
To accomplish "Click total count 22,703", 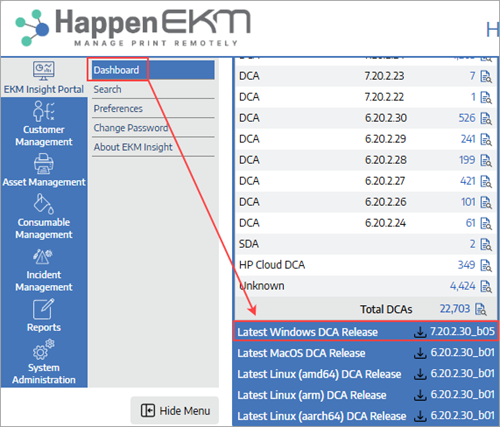I will (455, 309).
